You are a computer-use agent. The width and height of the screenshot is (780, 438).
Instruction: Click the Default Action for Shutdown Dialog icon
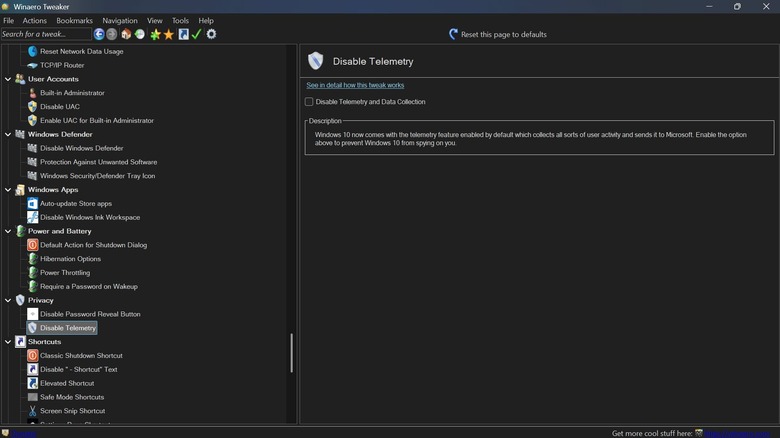pos(32,245)
